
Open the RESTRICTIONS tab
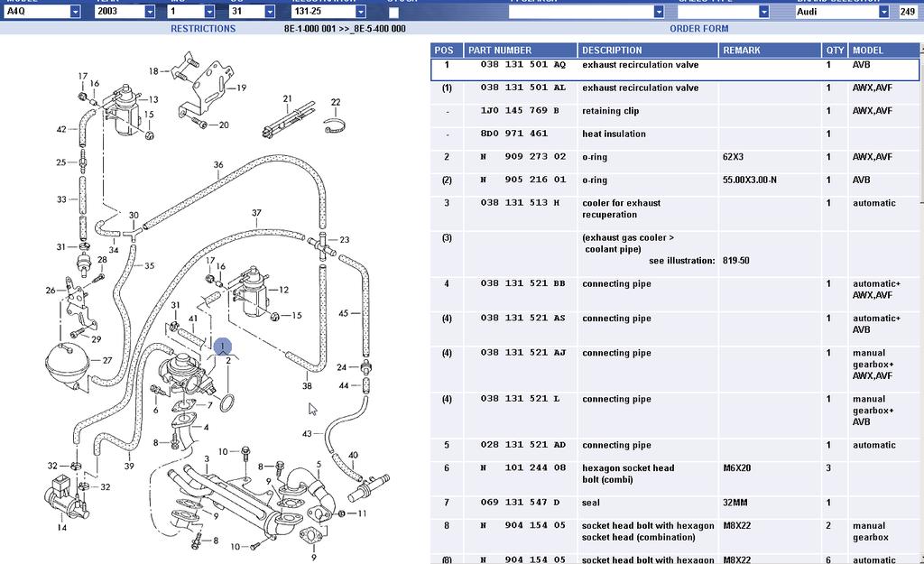click(x=203, y=29)
